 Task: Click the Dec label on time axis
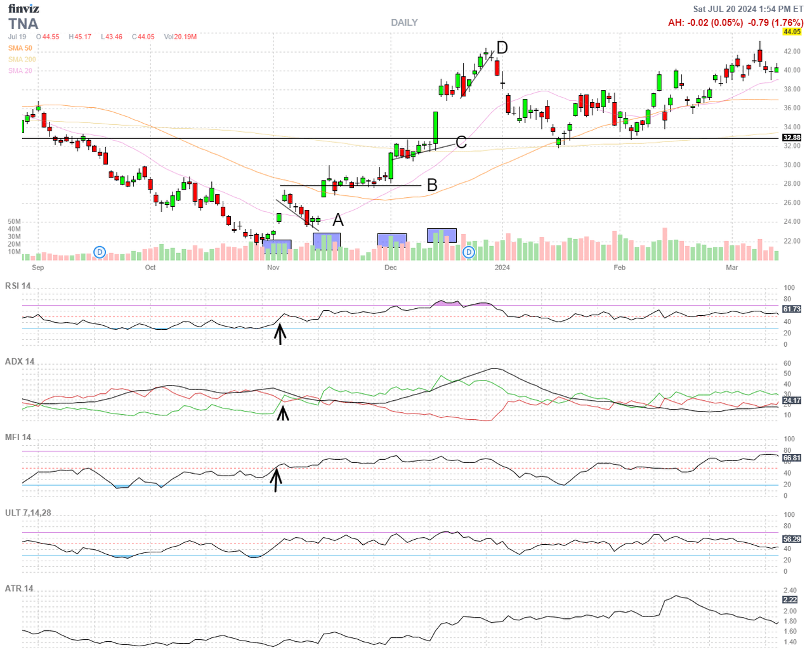(x=391, y=268)
